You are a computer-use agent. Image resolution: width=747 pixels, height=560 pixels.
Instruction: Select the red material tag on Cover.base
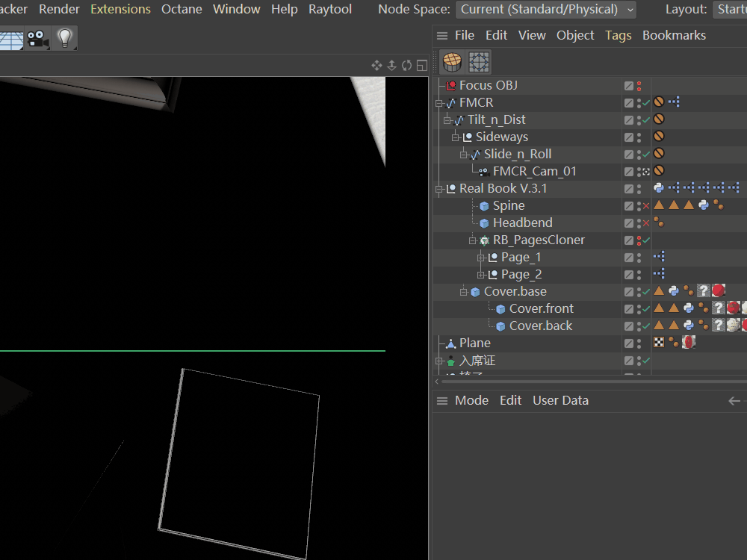(x=718, y=291)
